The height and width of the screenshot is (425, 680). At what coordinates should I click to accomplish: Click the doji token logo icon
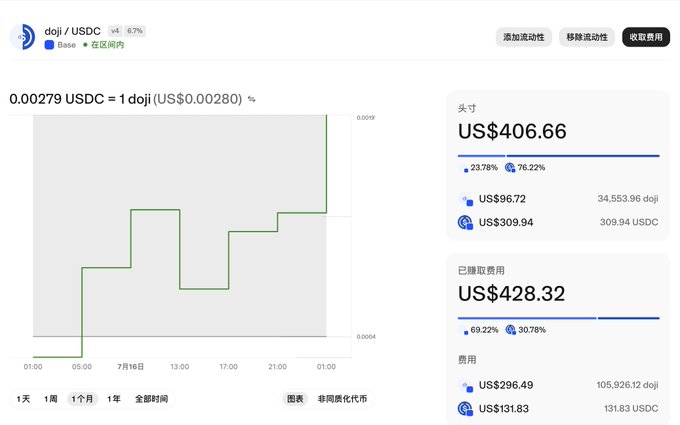23,37
